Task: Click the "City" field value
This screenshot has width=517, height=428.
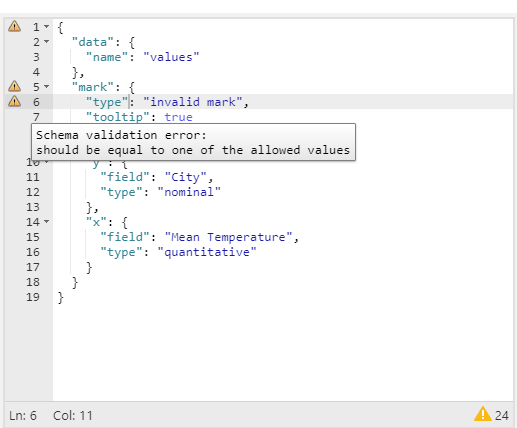Action: click(186, 177)
